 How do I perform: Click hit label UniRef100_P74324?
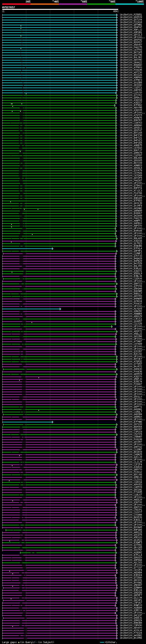pos(131,633)
